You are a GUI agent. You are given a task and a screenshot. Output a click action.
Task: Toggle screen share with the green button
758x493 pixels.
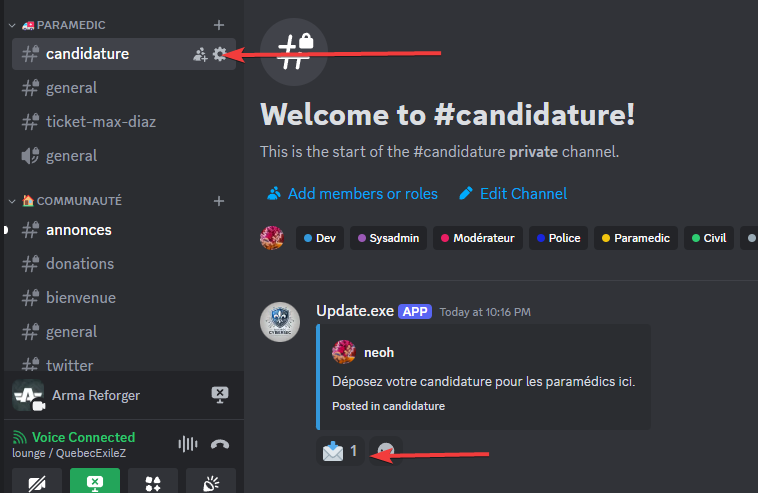click(x=95, y=483)
